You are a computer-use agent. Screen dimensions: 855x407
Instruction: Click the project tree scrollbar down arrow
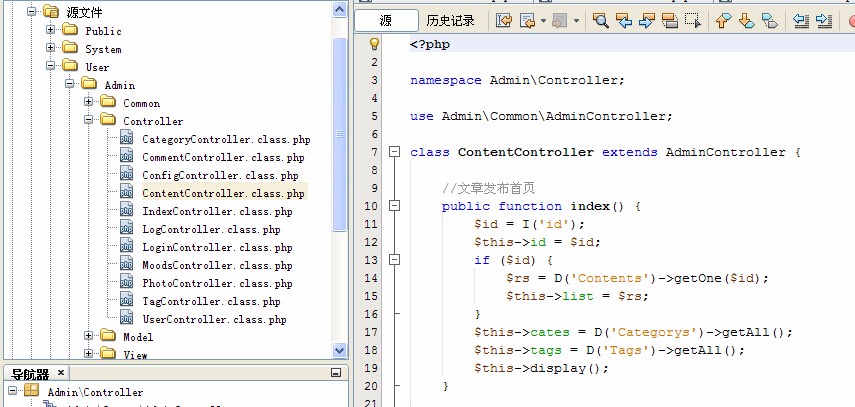tap(340, 350)
